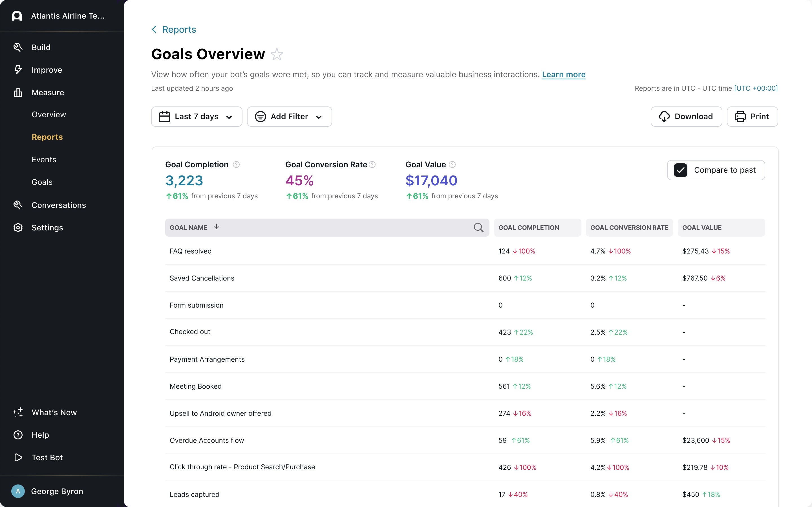Star the Goals Overview report as favorite

click(x=277, y=54)
